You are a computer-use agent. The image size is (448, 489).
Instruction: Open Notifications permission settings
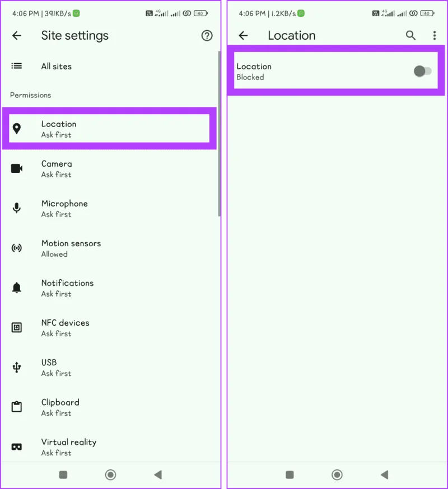(x=110, y=288)
